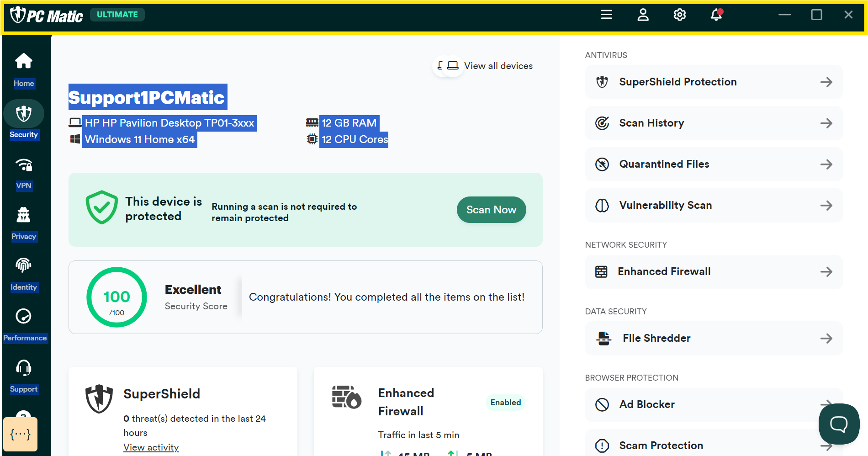Image resolution: width=868 pixels, height=456 pixels.
Task: Open the hamburger menu icon
Action: point(606,15)
